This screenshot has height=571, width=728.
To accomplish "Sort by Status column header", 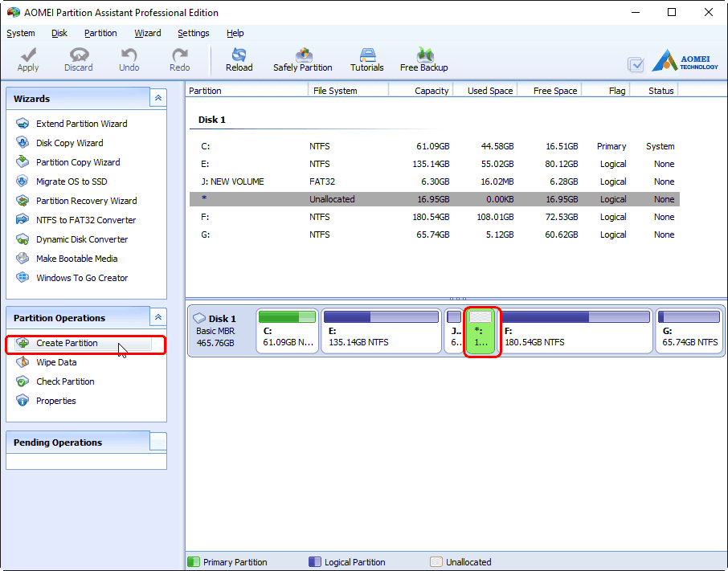I will [654, 91].
